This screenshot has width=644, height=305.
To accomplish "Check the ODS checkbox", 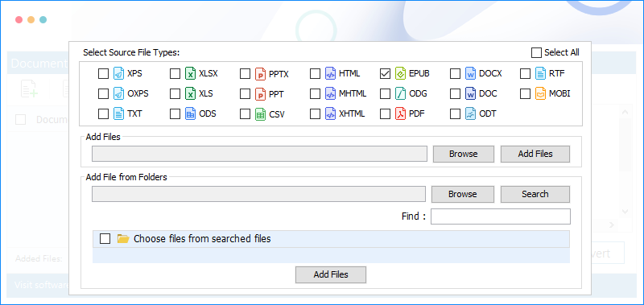I will [175, 113].
